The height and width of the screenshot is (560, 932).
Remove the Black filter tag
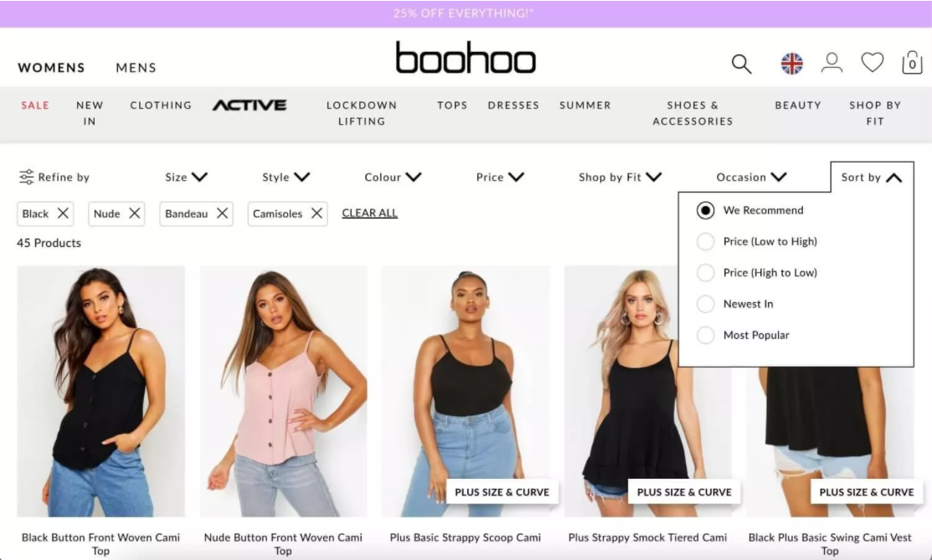click(63, 213)
